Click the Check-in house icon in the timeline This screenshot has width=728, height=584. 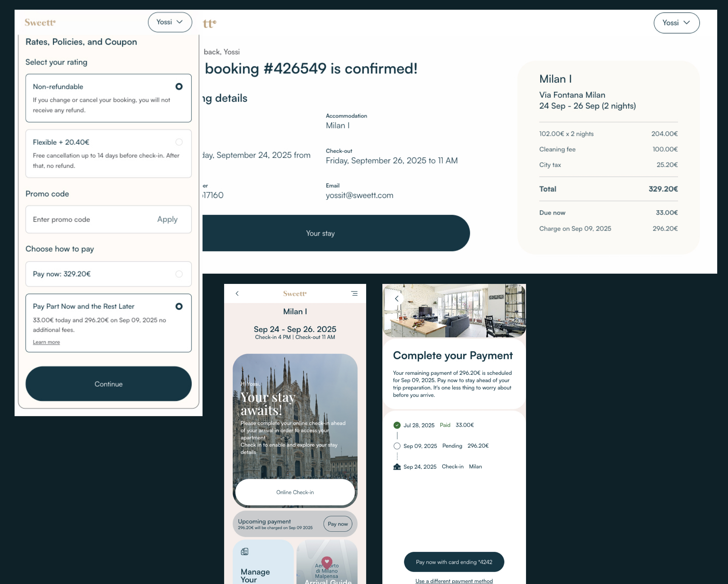coord(397,467)
